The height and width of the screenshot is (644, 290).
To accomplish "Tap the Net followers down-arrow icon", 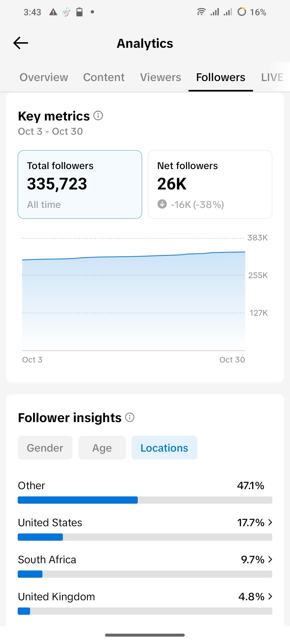I will pyautogui.click(x=162, y=204).
